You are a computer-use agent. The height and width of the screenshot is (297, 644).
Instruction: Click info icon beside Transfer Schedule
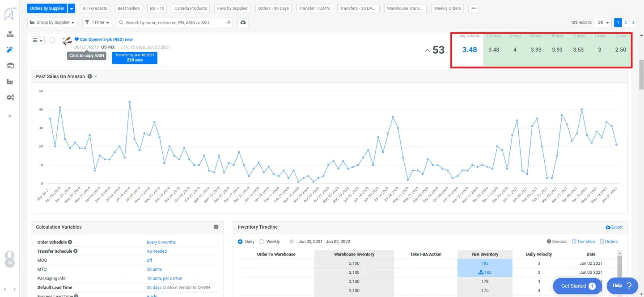75,251
